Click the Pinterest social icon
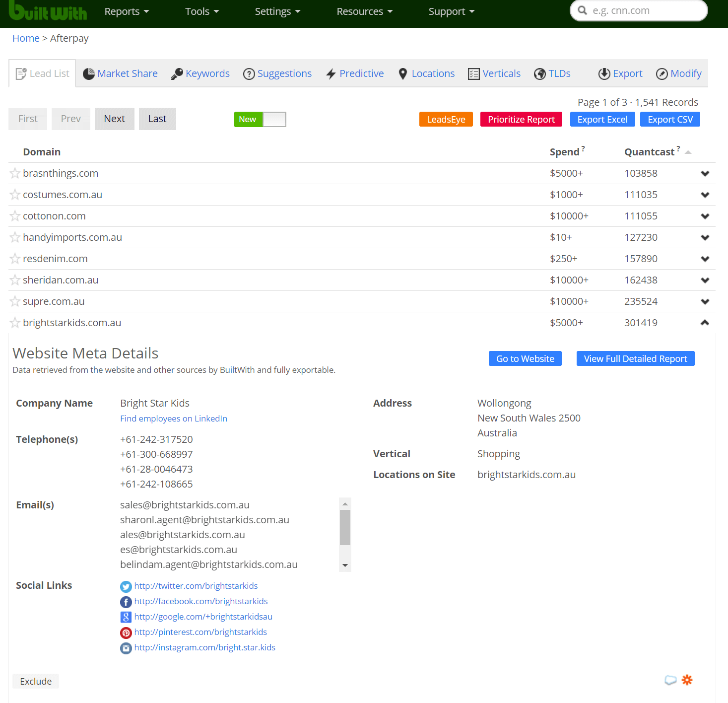The width and height of the screenshot is (728, 703). [126, 633]
